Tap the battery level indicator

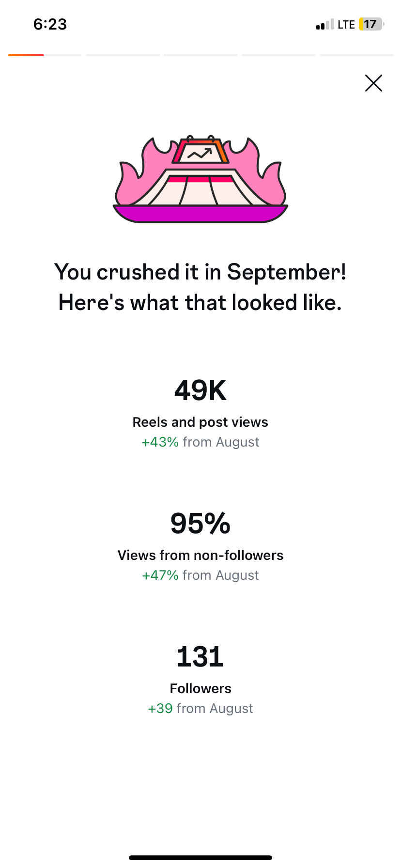pos(370,24)
